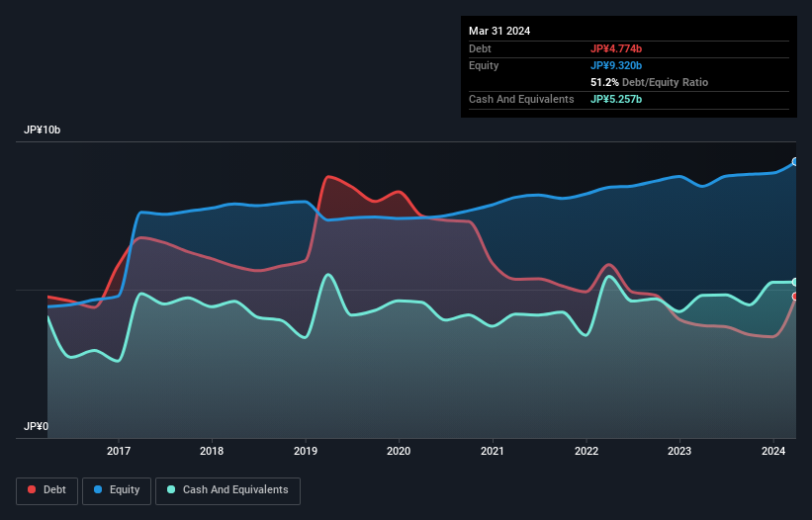The image size is (812, 520).
Task: Click the JP¥10b y-axis label
Action: [42, 130]
